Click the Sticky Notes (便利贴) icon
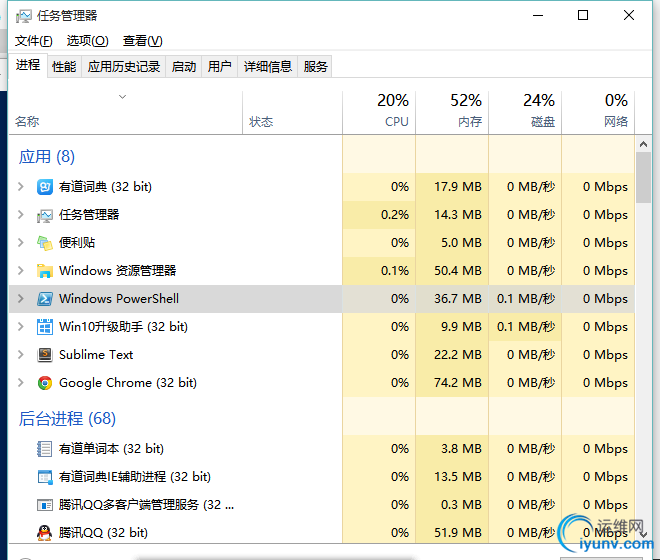Screen dimensions: 660x560 [45, 243]
